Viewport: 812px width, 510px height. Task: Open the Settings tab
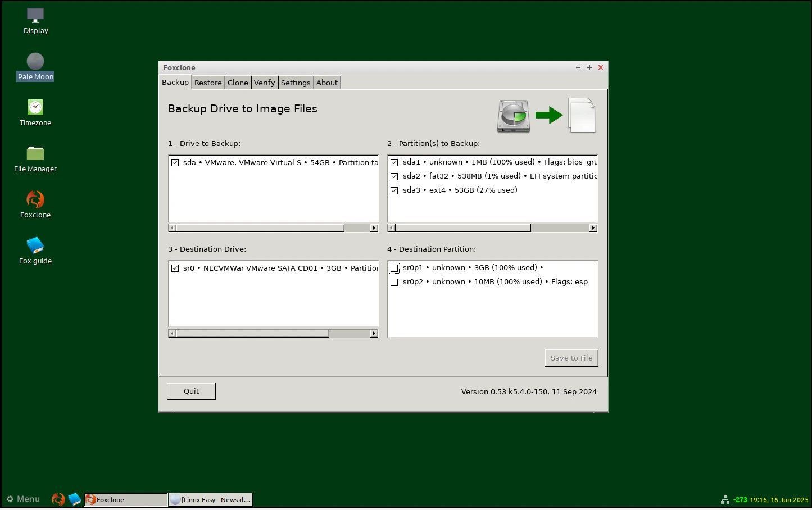pos(295,83)
